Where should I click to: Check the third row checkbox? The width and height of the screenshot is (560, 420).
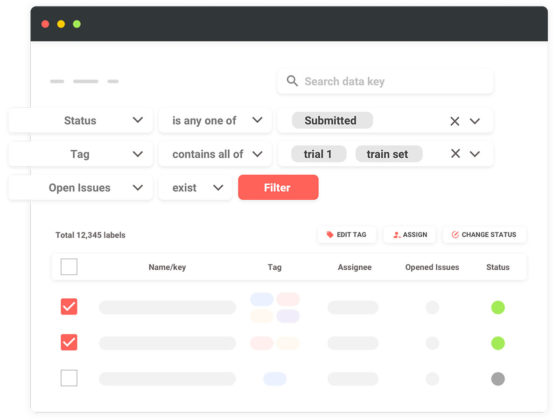[69, 378]
